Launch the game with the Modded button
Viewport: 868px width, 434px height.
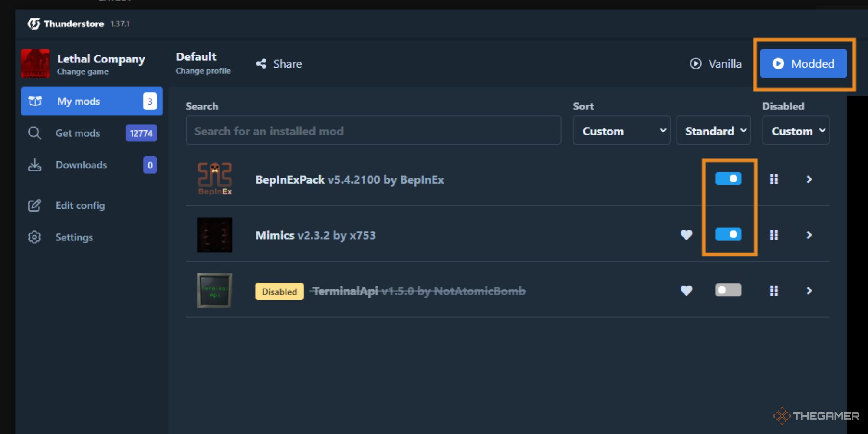tap(803, 64)
